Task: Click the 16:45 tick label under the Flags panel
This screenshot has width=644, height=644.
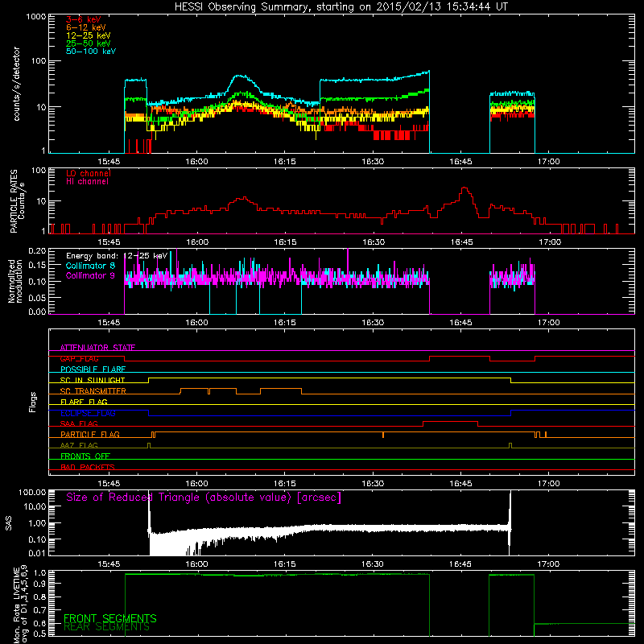Action: [460, 484]
